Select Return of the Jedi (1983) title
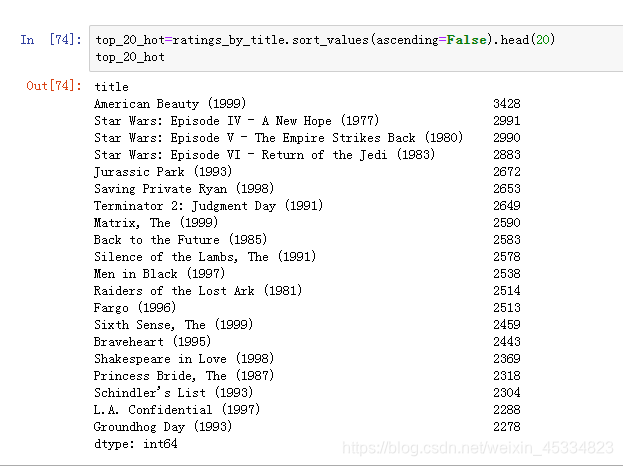This screenshot has height=466, width=623. pos(265,155)
